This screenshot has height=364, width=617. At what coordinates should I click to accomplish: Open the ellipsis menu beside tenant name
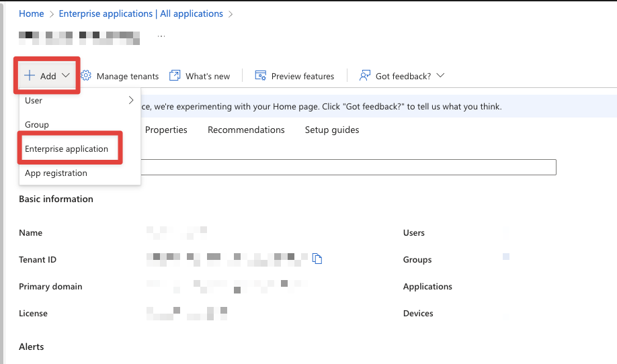161,34
